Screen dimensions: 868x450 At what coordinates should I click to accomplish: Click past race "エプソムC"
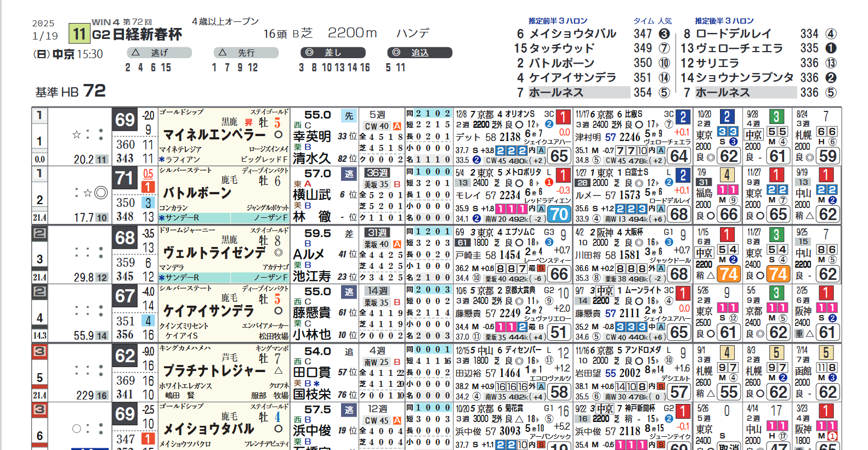click(519, 232)
